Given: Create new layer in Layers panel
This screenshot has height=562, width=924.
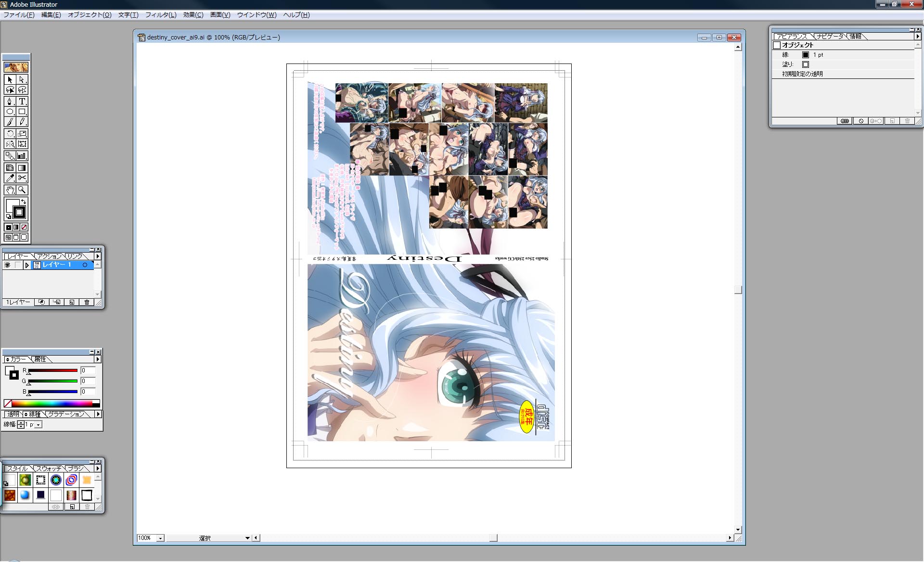Looking at the screenshot, I should click(72, 302).
